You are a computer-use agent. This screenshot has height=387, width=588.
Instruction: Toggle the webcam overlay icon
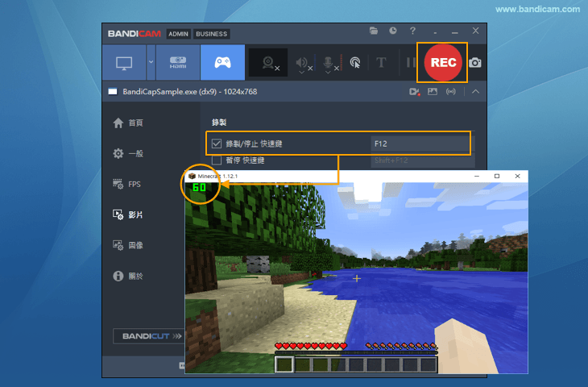point(268,63)
